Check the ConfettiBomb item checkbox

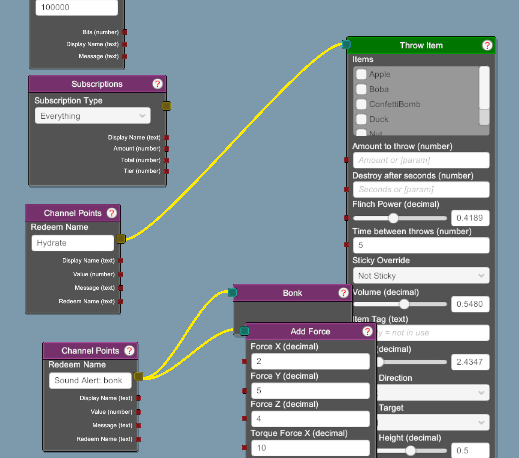pyautogui.click(x=361, y=104)
